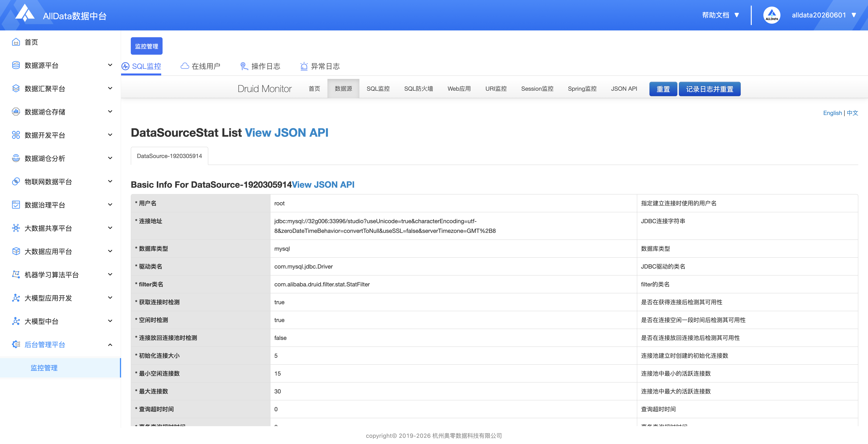Click the 机器学习算法平台 icon
The image size is (868, 444).
click(16, 275)
